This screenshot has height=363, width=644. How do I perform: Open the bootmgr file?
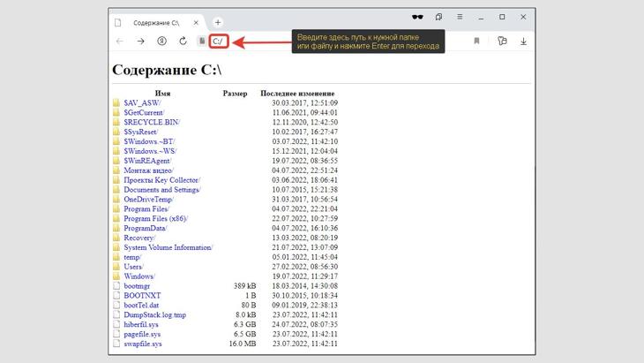(x=137, y=286)
